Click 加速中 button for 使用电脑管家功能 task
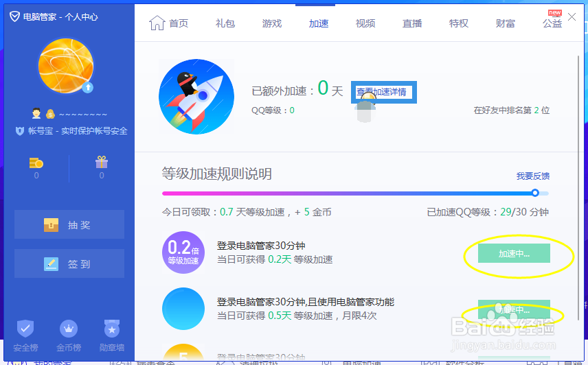 point(514,309)
